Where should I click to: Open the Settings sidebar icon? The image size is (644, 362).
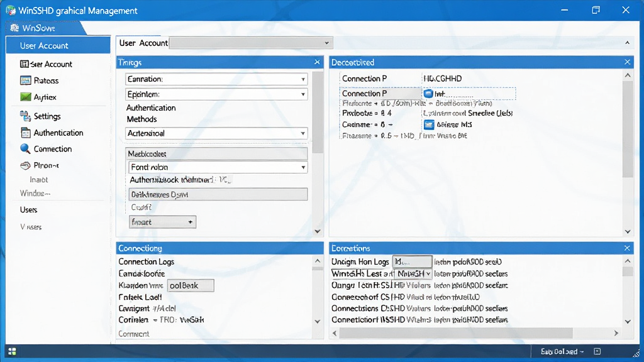(25, 116)
